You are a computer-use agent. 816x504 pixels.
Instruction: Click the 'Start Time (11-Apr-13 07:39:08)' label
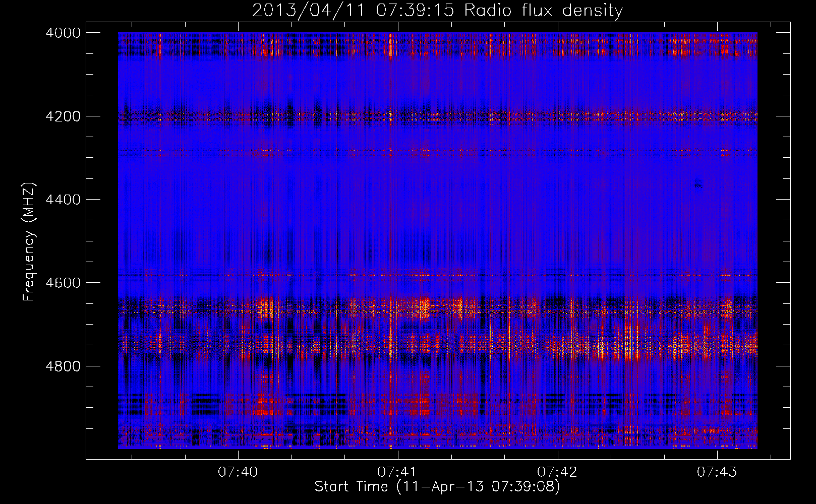[437, 487]
